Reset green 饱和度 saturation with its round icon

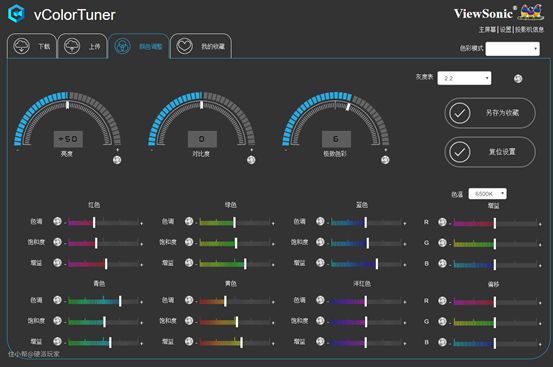[189, 242]
